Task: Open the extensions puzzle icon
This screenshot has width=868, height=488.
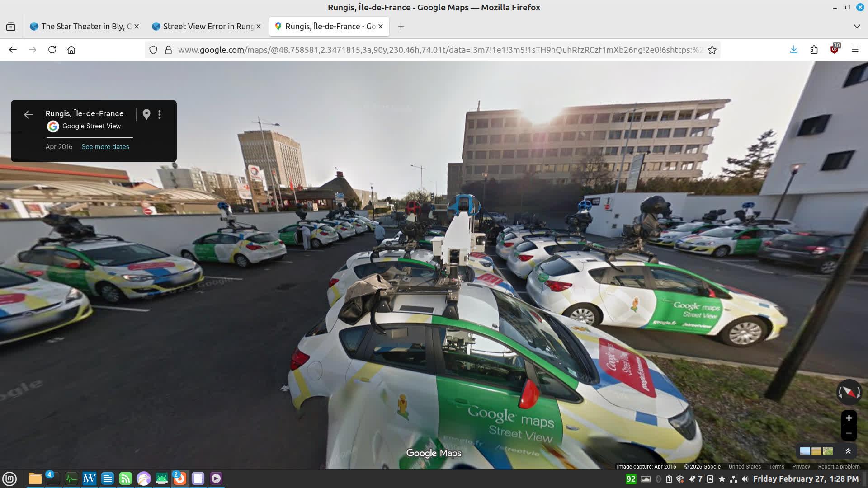Action: tap(814, 50)
